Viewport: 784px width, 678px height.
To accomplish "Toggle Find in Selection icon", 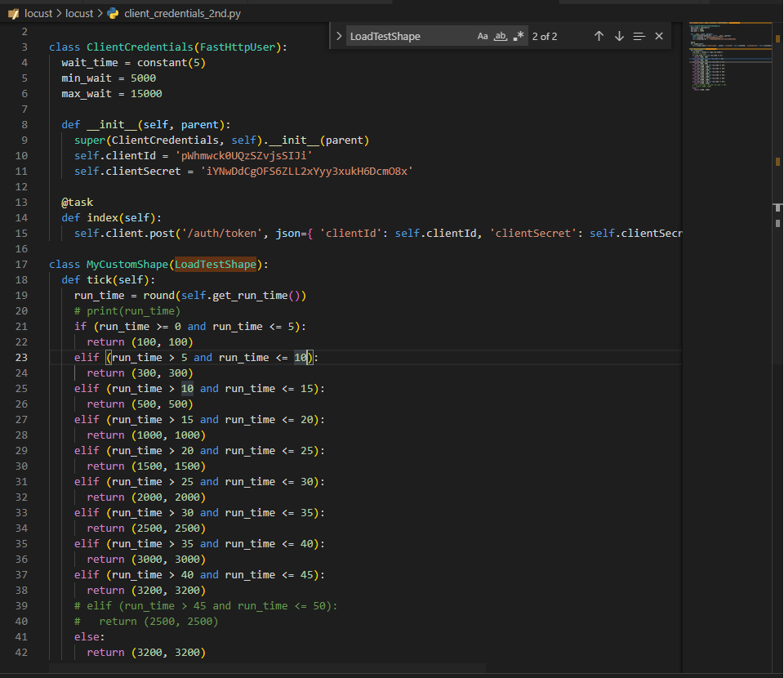I will (x=639, y=36).
